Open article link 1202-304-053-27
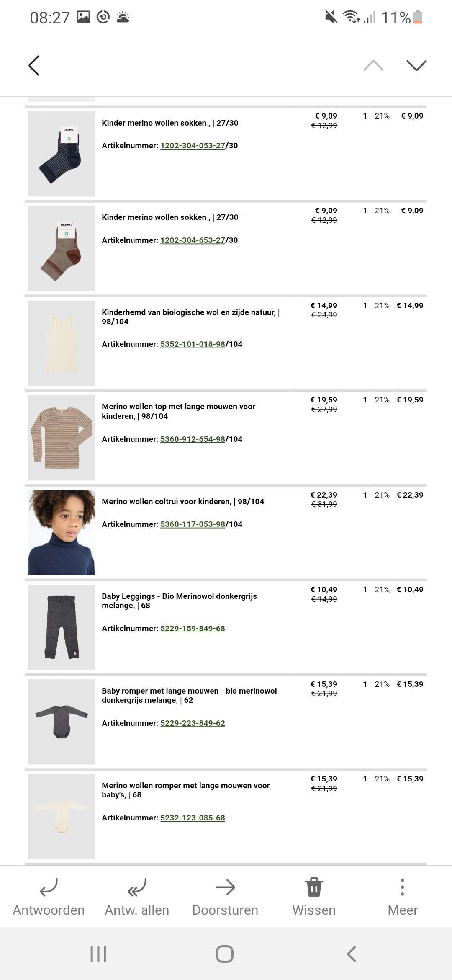This screenshot has height=980, width=452. tap(193, 146)
